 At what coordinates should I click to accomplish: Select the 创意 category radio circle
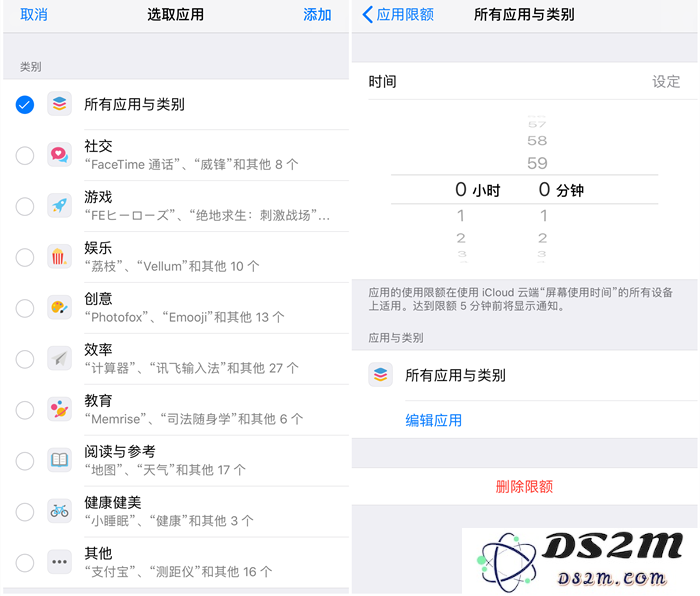pos(25,308)
